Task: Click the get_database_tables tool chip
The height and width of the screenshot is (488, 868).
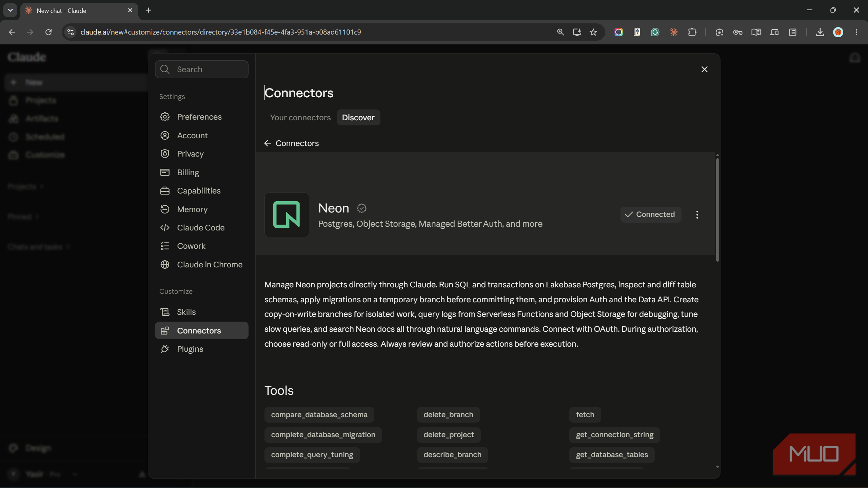Action: tap(612, 454)
